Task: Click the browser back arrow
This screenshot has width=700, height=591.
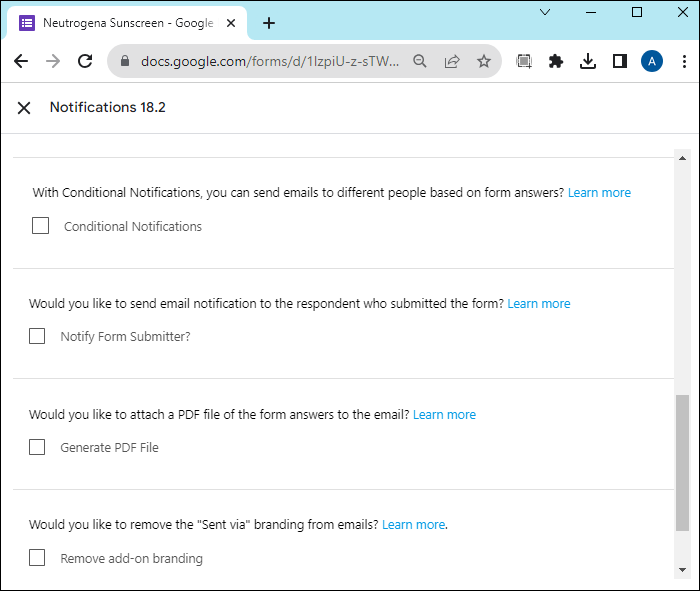Action: point(21,62)
